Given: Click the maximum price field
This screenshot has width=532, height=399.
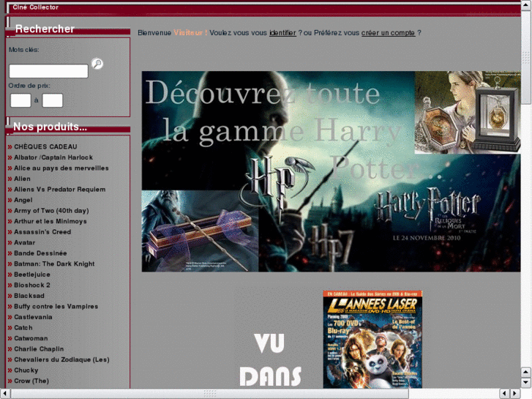Looking at the screenshot, I should (x=52, y=100).
